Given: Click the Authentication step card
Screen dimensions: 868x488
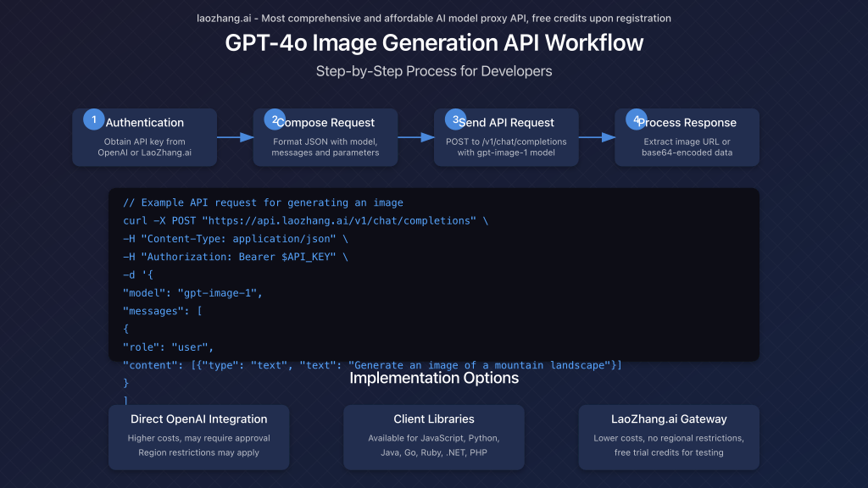Looking at the screenshot, I should coord(144,137).
